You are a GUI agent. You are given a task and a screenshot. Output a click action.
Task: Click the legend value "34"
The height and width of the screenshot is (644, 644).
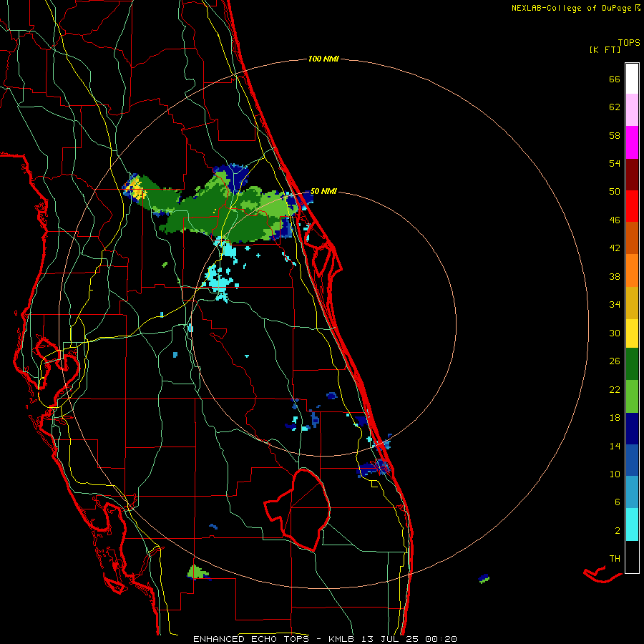point(615,304)
